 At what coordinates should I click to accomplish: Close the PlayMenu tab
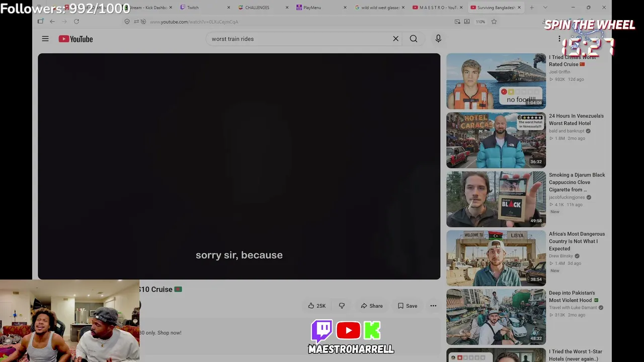(x=345, y=8)
